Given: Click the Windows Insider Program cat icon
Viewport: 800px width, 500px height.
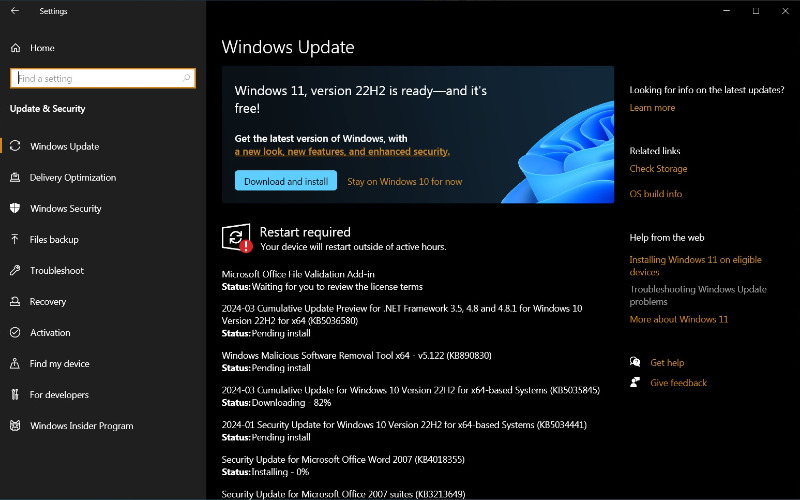Looking at the screenshot, I should pos(15,426).
